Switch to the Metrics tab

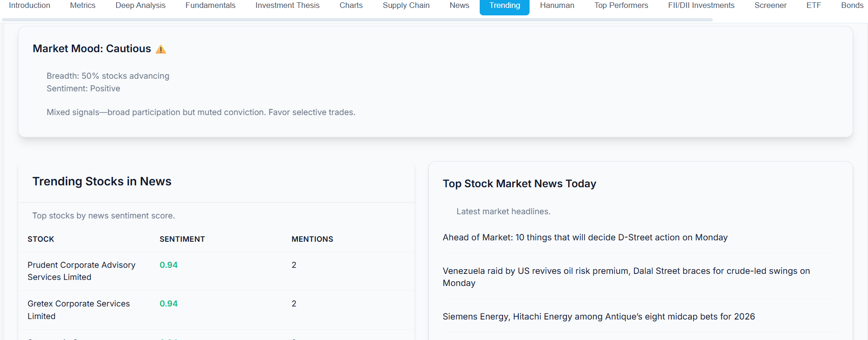point(83,6)
